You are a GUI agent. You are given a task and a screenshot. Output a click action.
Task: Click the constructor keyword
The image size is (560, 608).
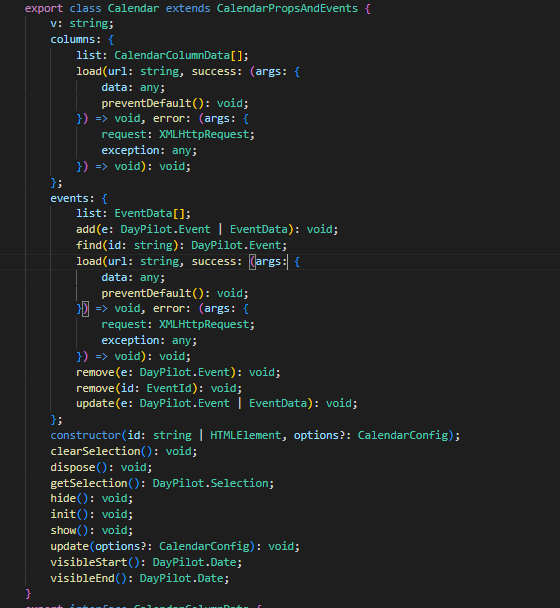85,435
